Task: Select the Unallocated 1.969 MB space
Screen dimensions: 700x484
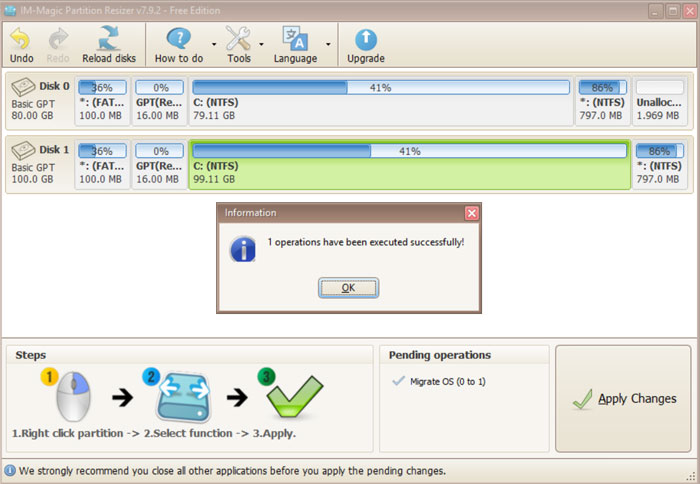Action: [x=659, y=100]
